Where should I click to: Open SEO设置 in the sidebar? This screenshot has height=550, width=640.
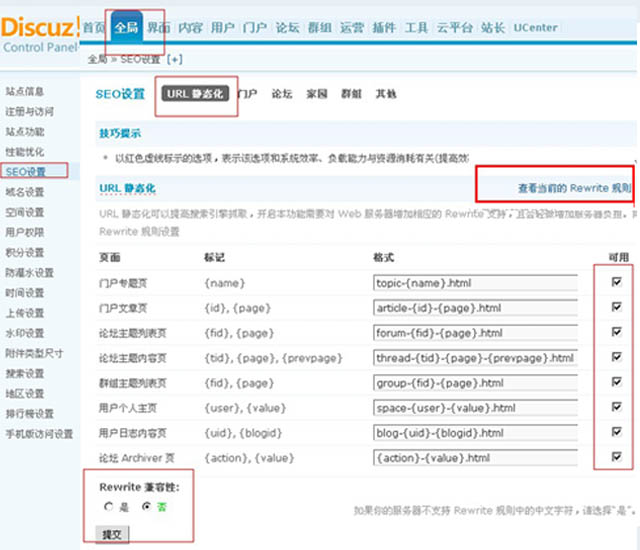25,172
